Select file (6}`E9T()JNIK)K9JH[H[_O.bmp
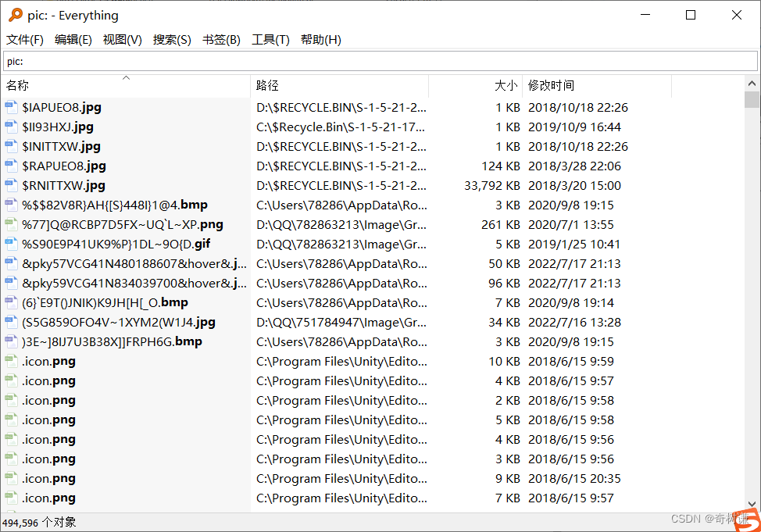The height and width of the screenshot is (532, 761). (x=105, y=302)
